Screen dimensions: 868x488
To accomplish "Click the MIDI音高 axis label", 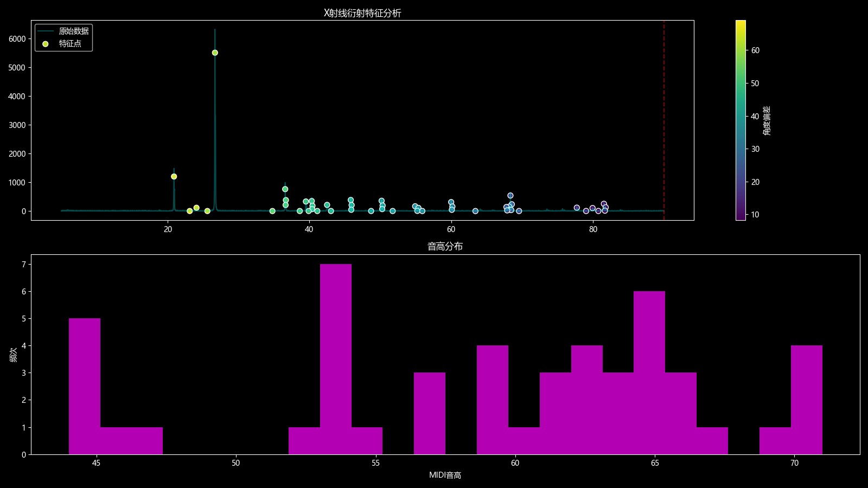I will pos(445,476).
